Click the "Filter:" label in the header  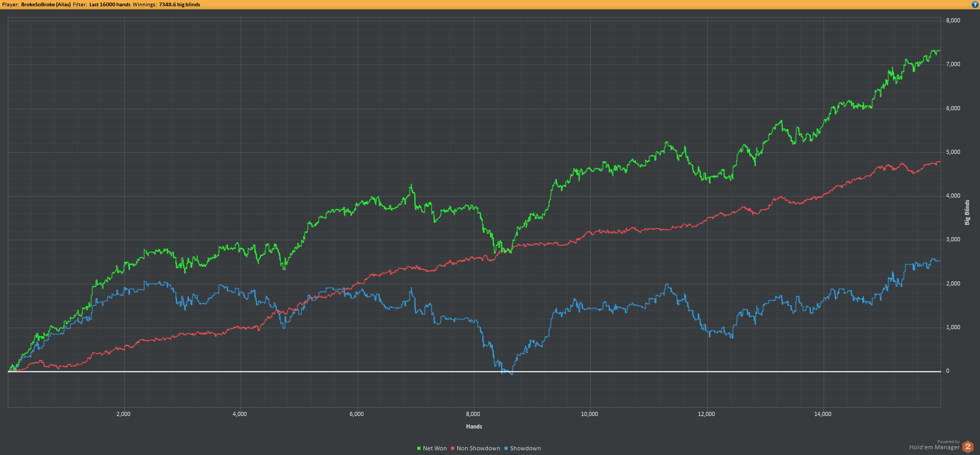[x=80, y=4]
